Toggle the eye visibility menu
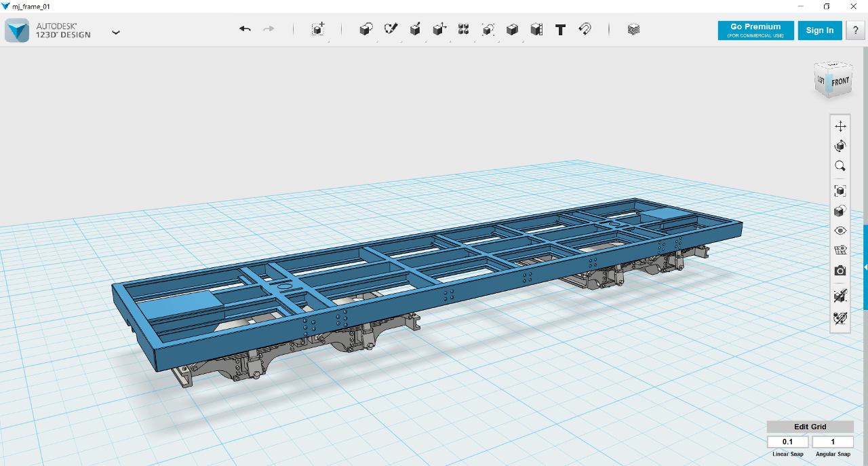868x466 pixels. [x=840, y=231]
